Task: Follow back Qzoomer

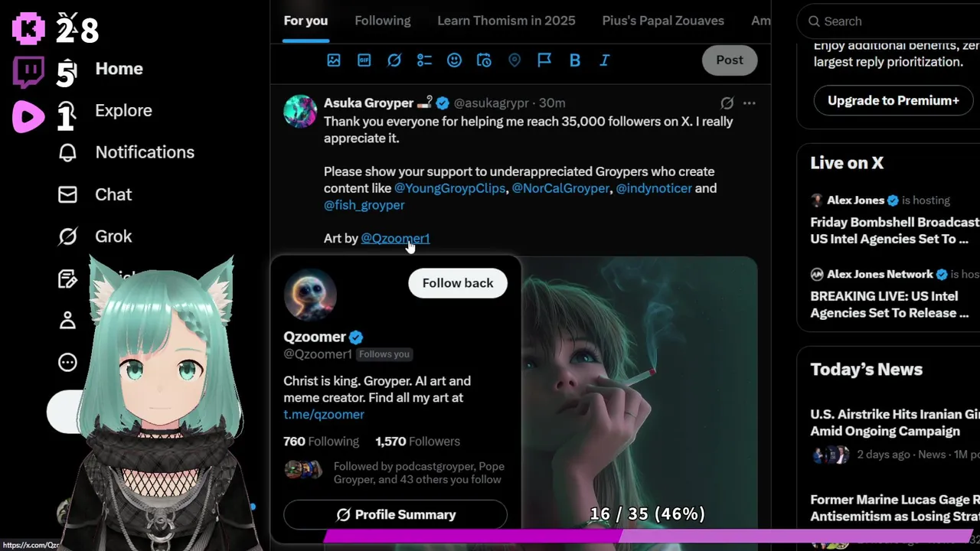Action: click(458, 283)
